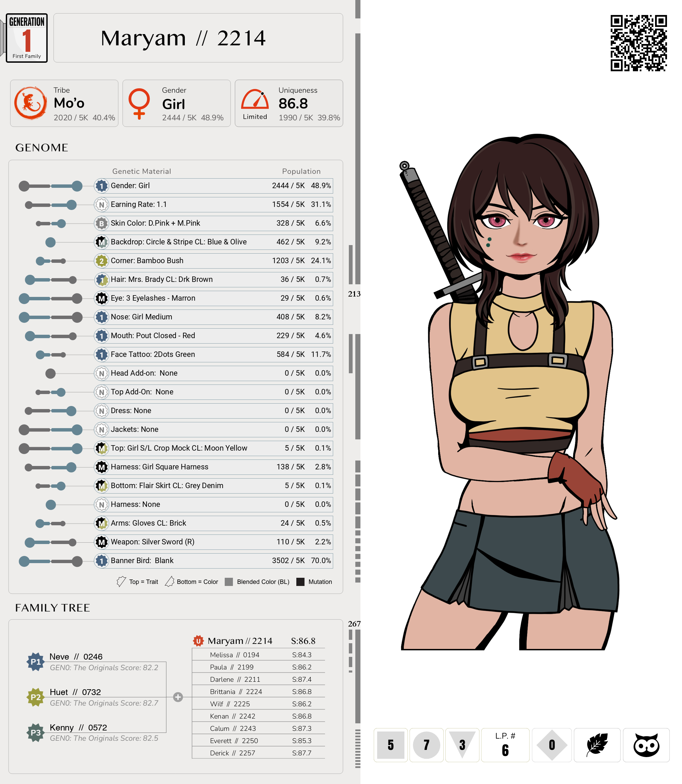Click the leaf icon badge
Image resolution: width=682 pixels, height=784 pixels.
click(x=596, y=744)
